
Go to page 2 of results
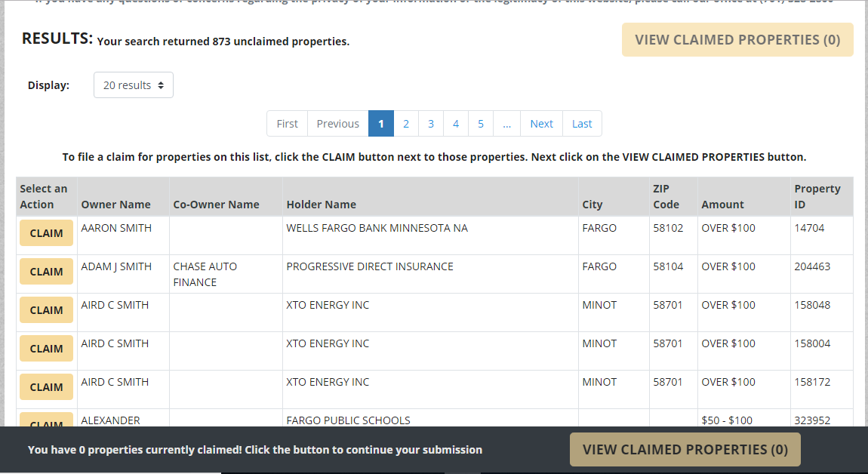tap(406, 123)
